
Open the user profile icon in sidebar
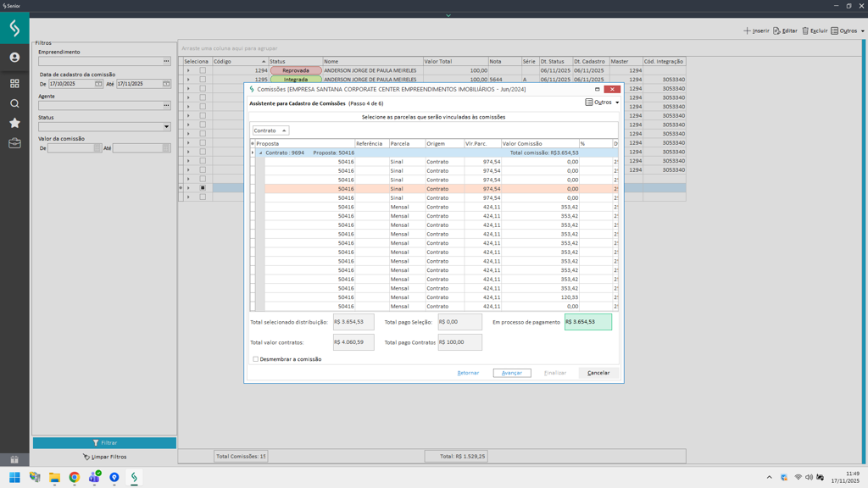tap(14, 58)
